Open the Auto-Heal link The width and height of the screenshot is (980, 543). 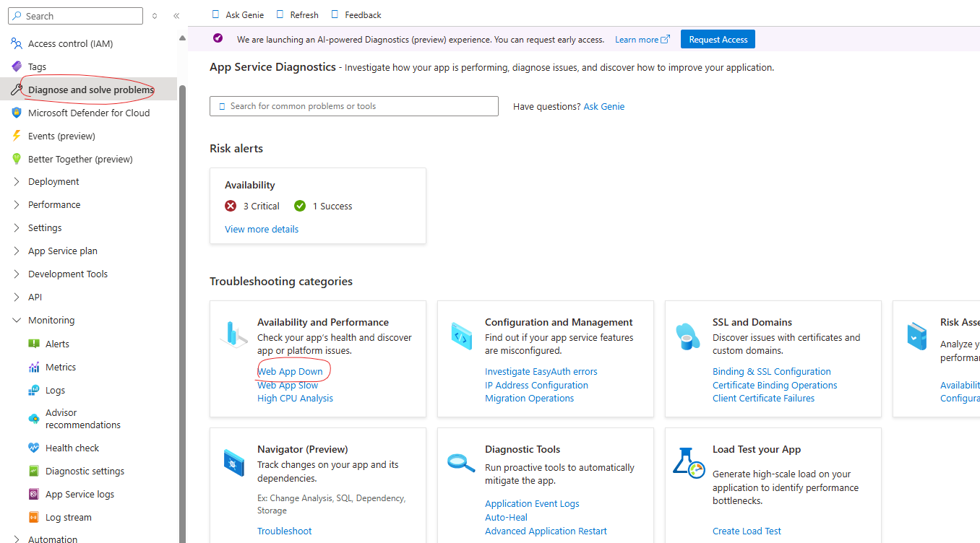pos(506,517)
